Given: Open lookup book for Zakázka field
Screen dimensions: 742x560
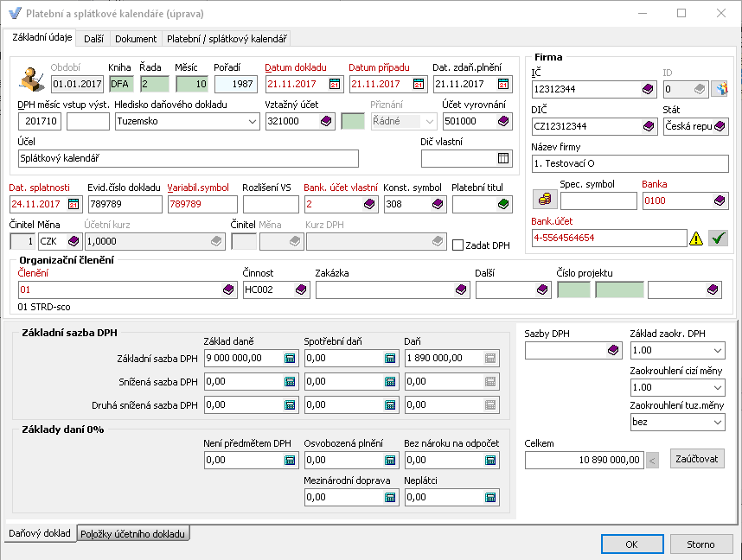Looking at the screenshot, I should (461, 290).
